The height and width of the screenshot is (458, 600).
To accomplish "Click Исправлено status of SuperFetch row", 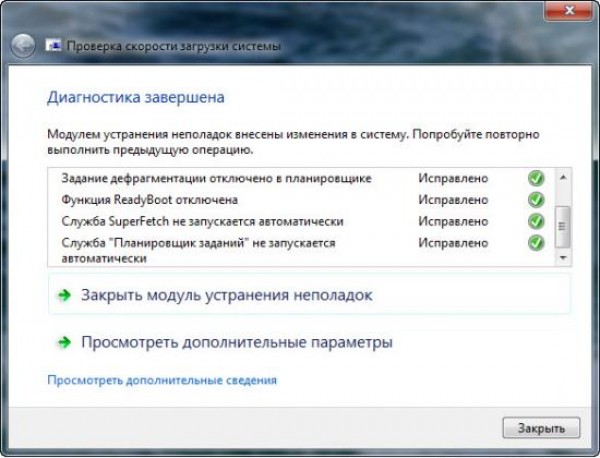I will tap(453, 222).
